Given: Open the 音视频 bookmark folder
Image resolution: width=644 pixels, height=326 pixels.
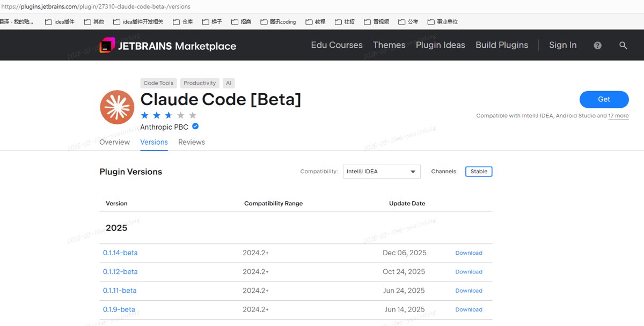Looking at the screenshot, I should click(376, 22).
